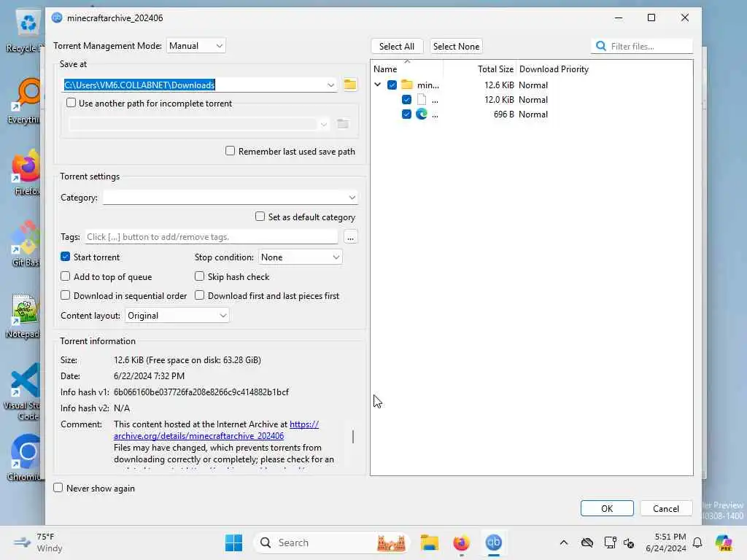Click the search magnifier in Filter files box
The width and height of the screenshot is (747, 560).
(x=601, y=46)
